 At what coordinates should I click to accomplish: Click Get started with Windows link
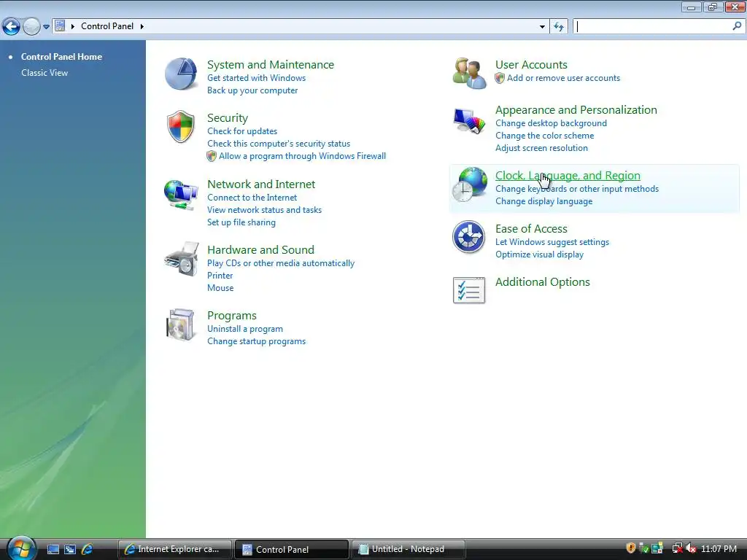coord(256,78)
